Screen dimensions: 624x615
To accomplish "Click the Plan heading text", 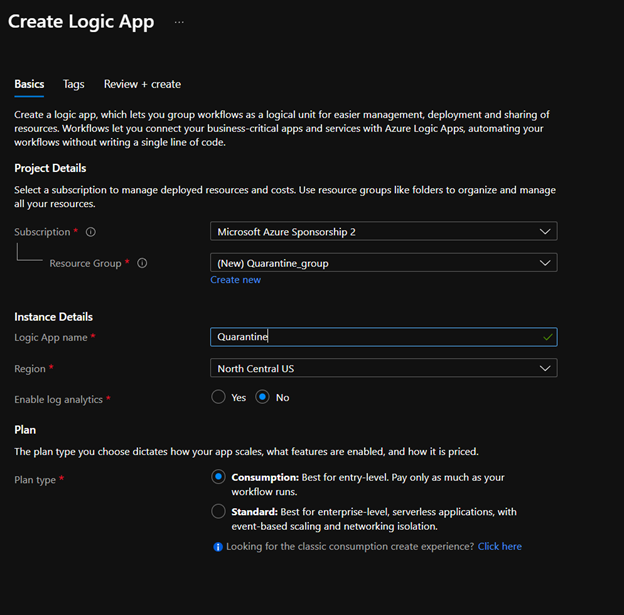I will click(x=25, y=430).
